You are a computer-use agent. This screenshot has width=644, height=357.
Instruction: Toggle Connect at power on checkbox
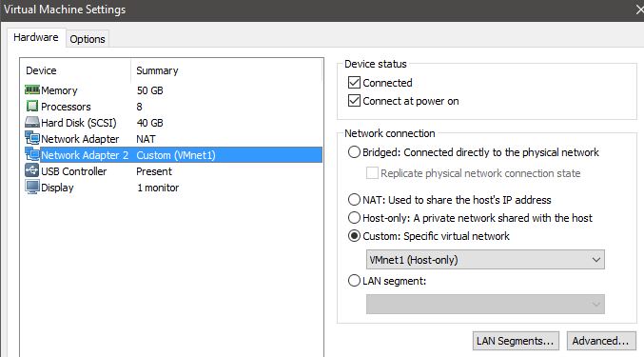click(x=354, y=101)
